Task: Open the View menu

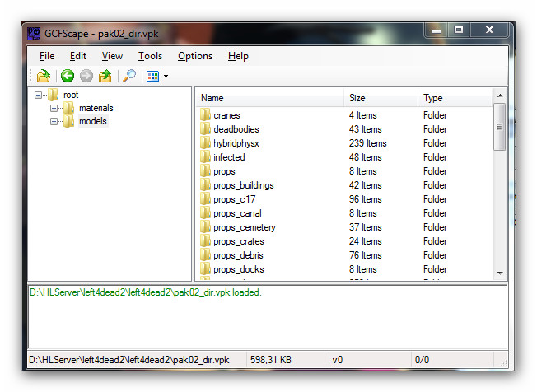Action: (112, 56)
